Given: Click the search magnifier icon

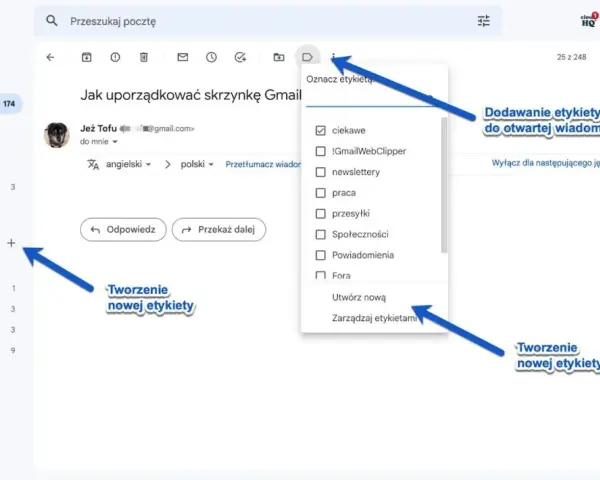Looking at the screenshot, I should pyautogui.click(x=52, y=21).
